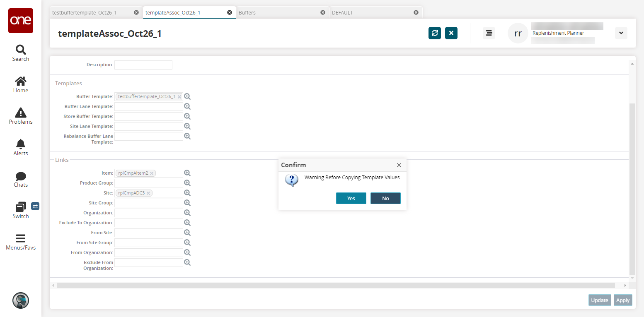Open the assistant avatar at sidebar bottom

tap(21, 300)
